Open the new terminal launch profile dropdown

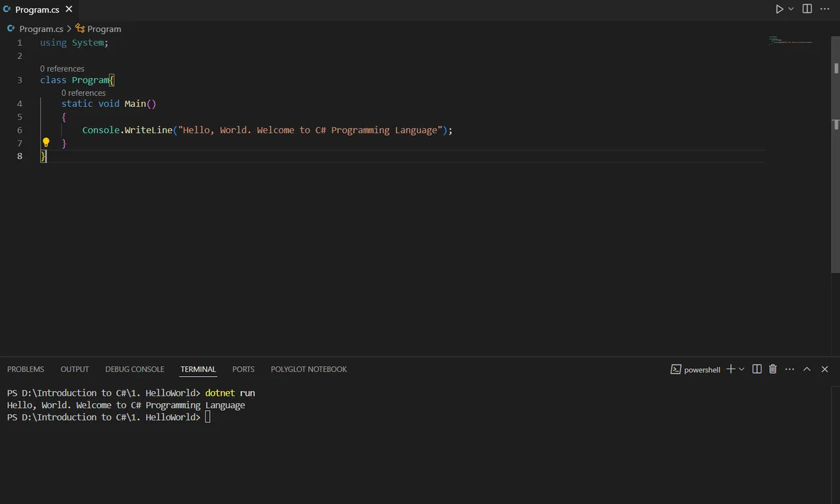coord(742,369)
